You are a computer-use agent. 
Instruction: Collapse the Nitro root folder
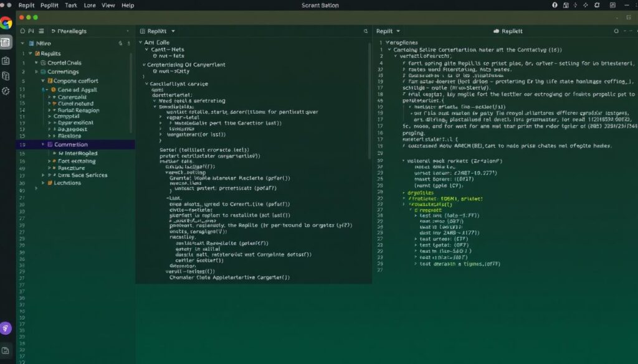[23, 44]
